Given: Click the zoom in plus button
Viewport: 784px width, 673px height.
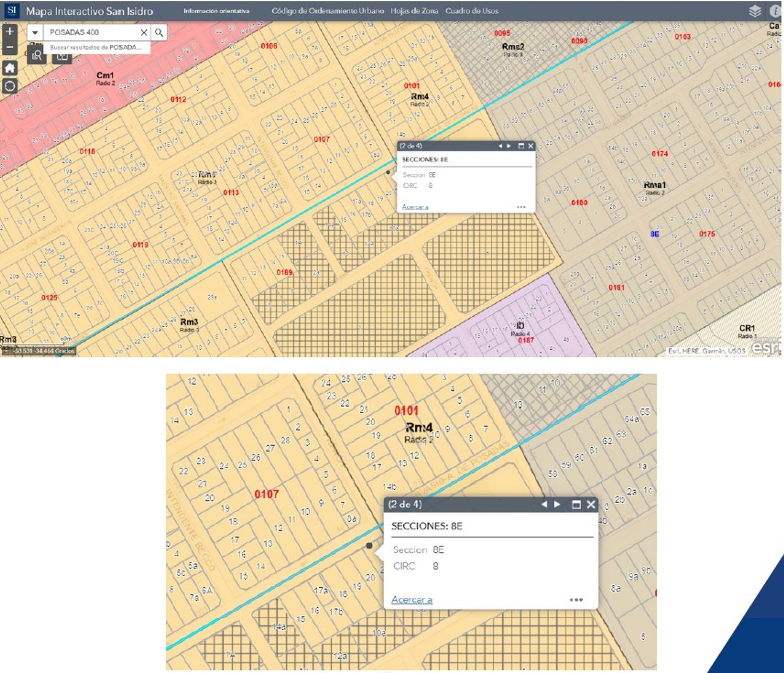Looking at the screenshot, I should tap(10, 31).
